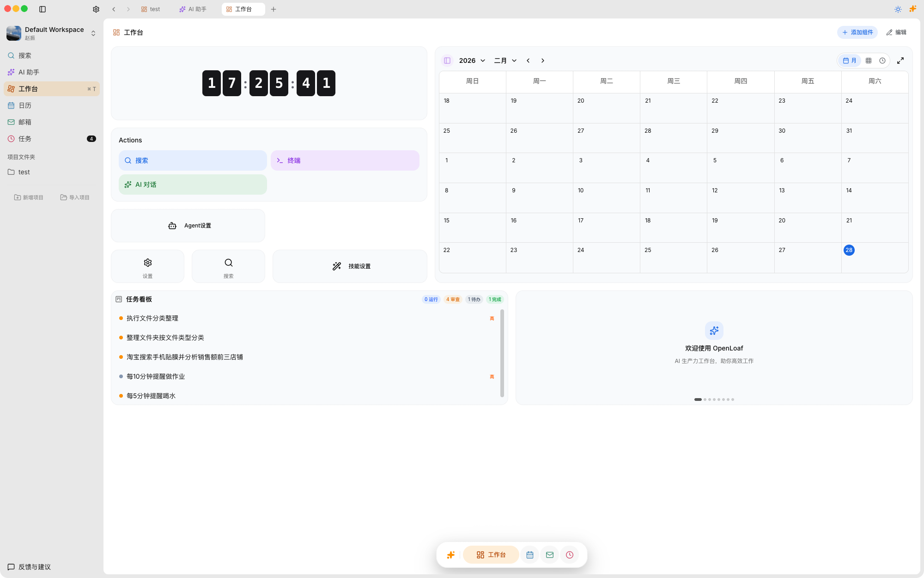Click the 添加组件 button

(857, 32)
